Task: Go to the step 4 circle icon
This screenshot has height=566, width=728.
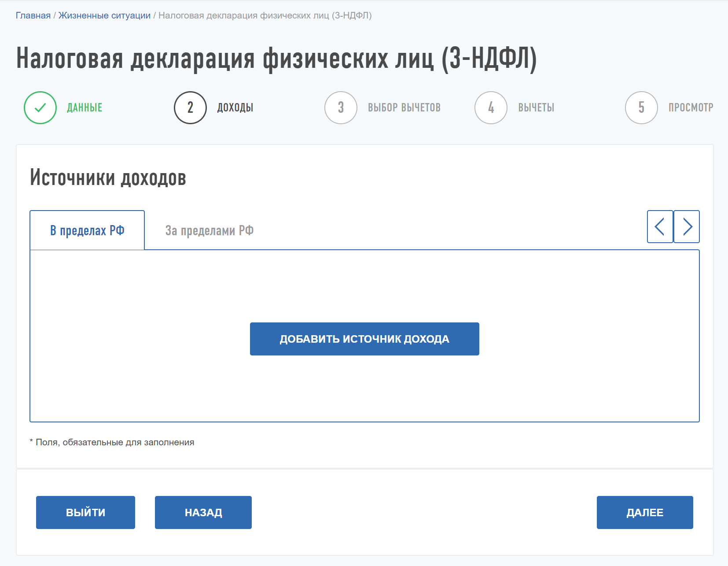Action: [x=491, y=107]
